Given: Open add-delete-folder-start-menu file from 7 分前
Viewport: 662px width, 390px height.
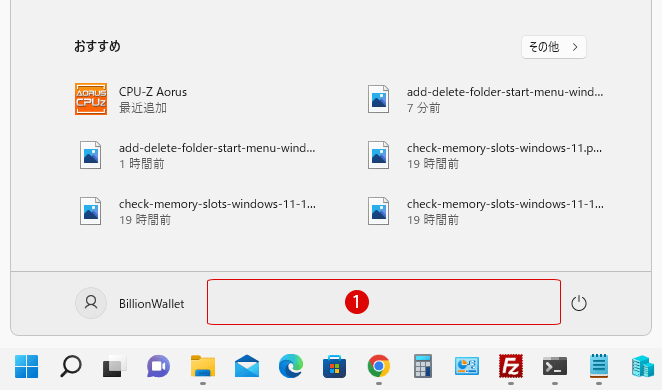Looking at the screenshot, I should click(485, 99).
